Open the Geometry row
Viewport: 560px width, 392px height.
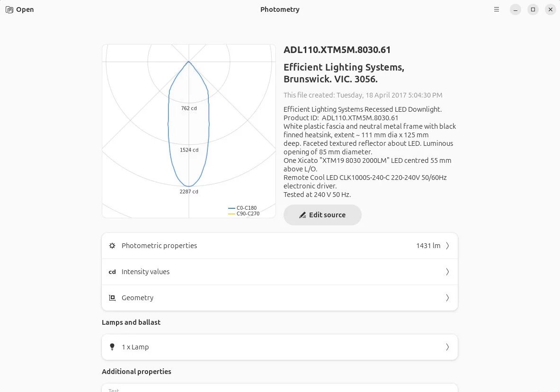click(x=279, y=298)
